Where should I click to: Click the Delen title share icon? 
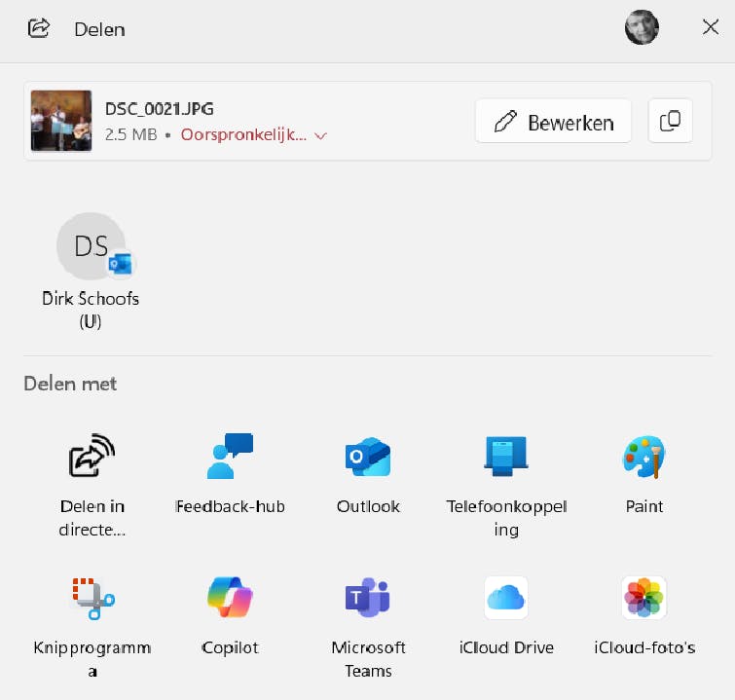[38, 28]
